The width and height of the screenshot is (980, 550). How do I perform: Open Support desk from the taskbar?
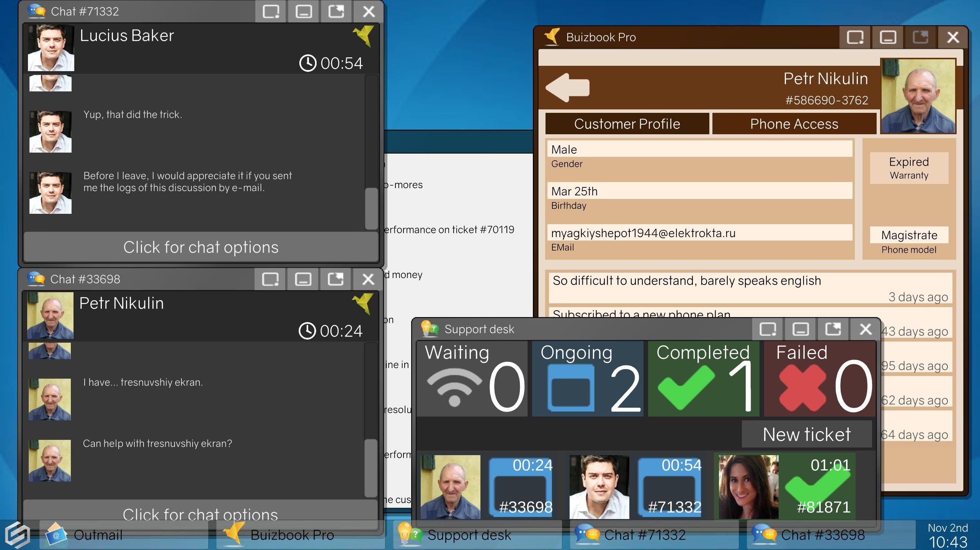point(477,535)
